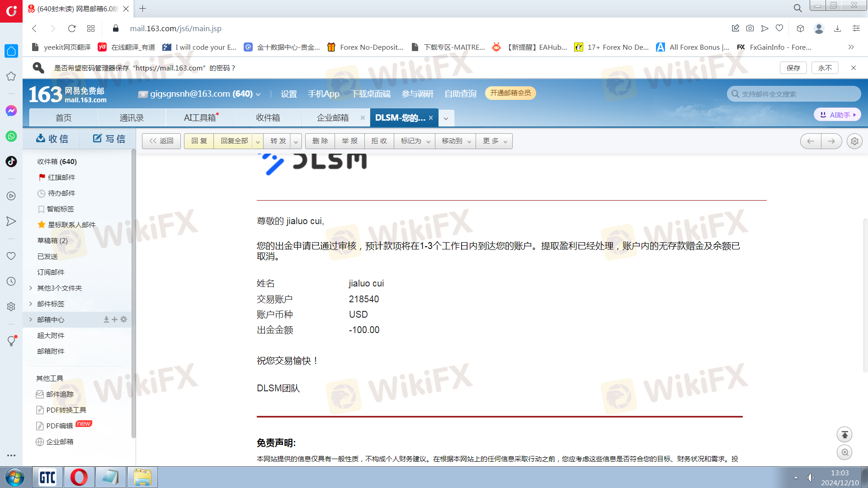Click the 删除 button

(320, 141)
